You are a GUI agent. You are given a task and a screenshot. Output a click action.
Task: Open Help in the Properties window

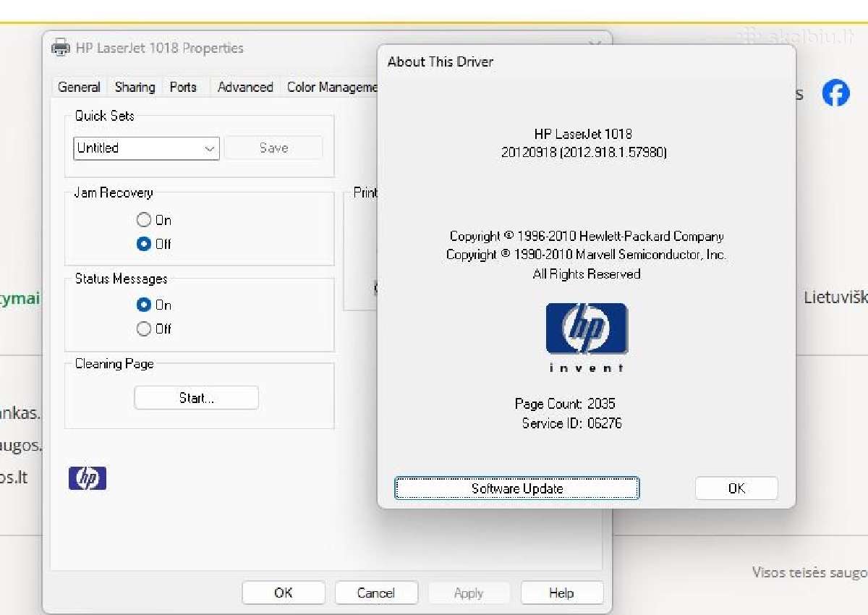[561, 593]
